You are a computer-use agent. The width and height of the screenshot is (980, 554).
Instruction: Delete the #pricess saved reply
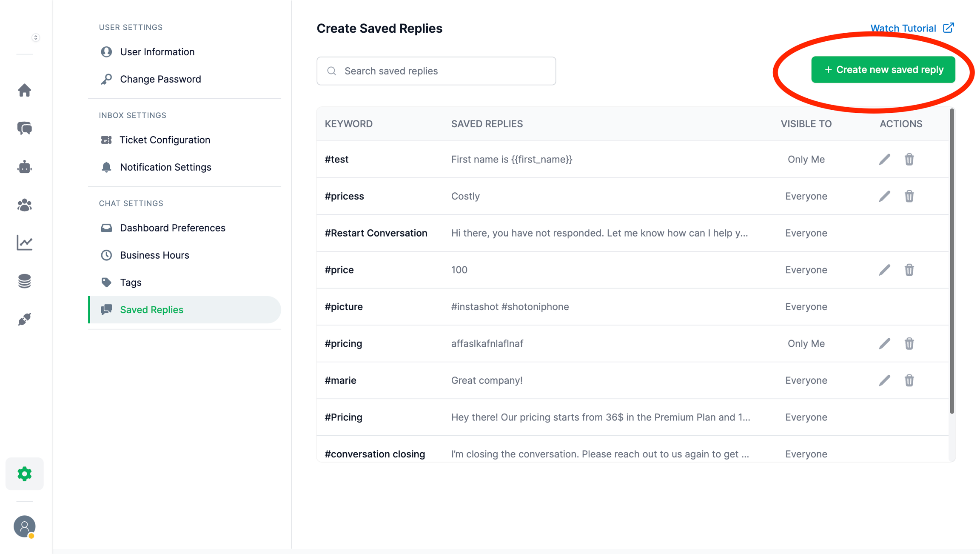(909, 196)
